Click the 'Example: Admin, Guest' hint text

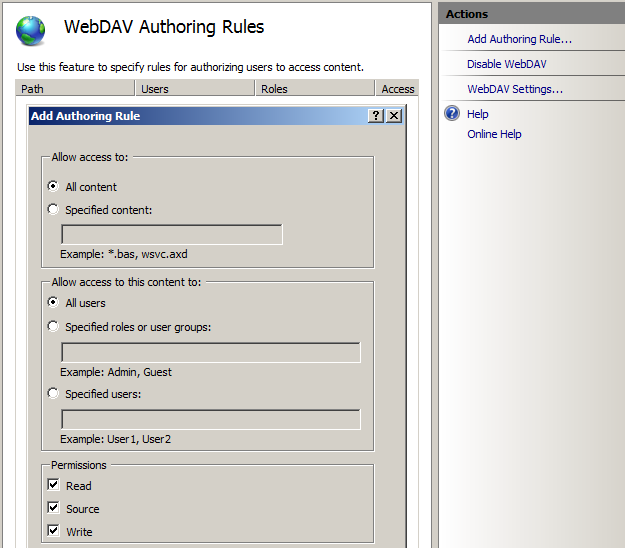pos(116,372)
